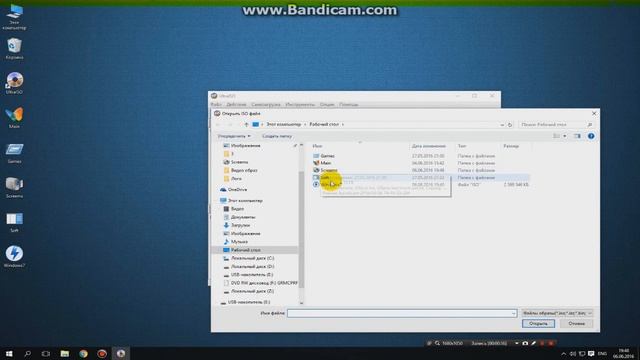Click the Открыть button

coord(538,324)
